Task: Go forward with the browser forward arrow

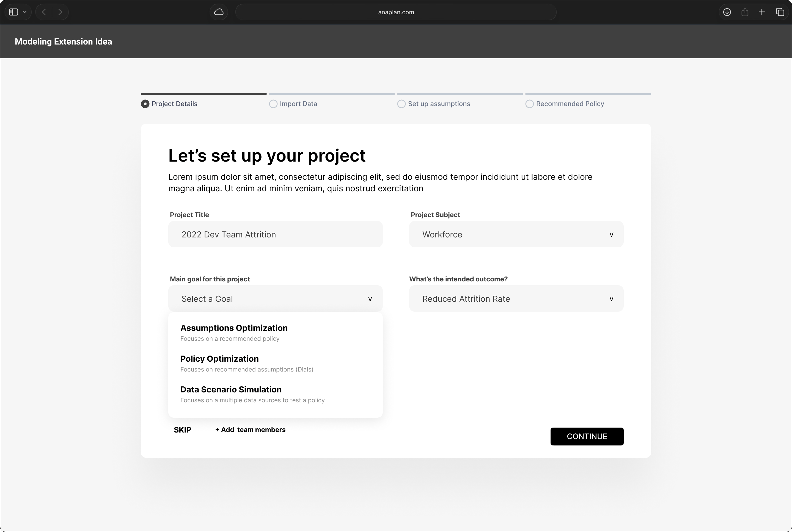Action: point(60,12)
